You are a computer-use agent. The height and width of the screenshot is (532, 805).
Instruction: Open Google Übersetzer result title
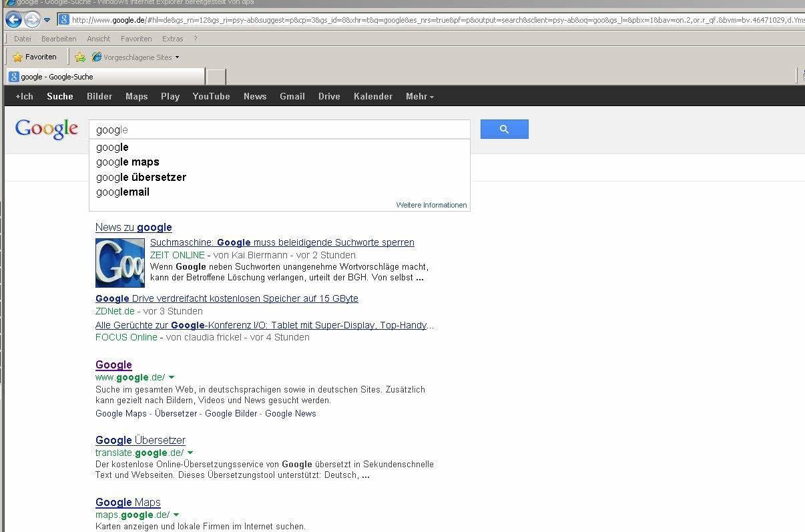click(x=140, y=440)
